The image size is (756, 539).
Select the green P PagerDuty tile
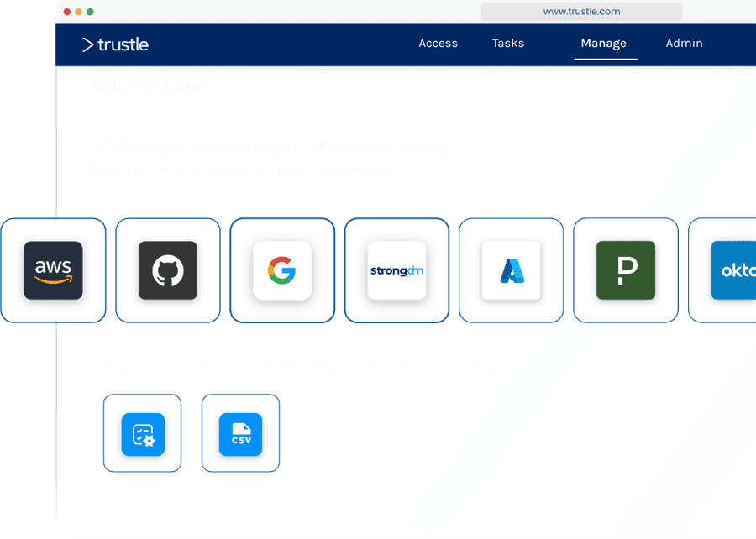pos(625,270)
